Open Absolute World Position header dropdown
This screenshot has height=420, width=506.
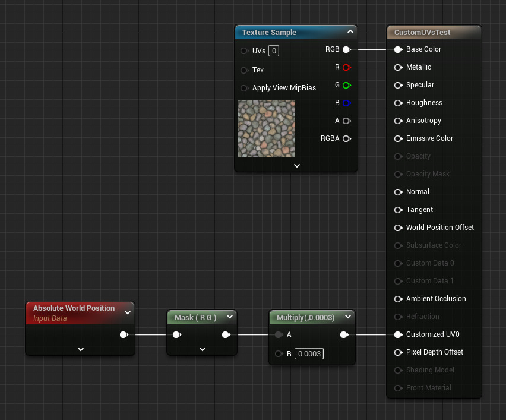pyautogui.click(x=127, y=312)
